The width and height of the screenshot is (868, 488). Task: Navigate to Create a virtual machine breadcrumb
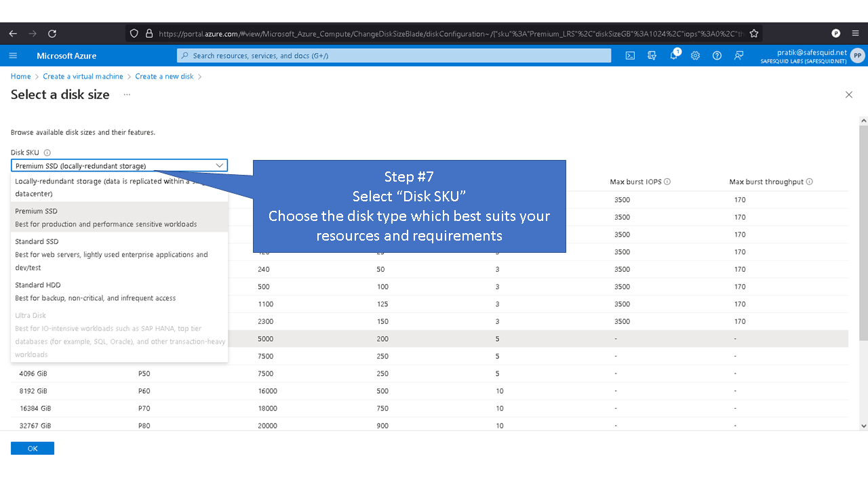(83, 77)
